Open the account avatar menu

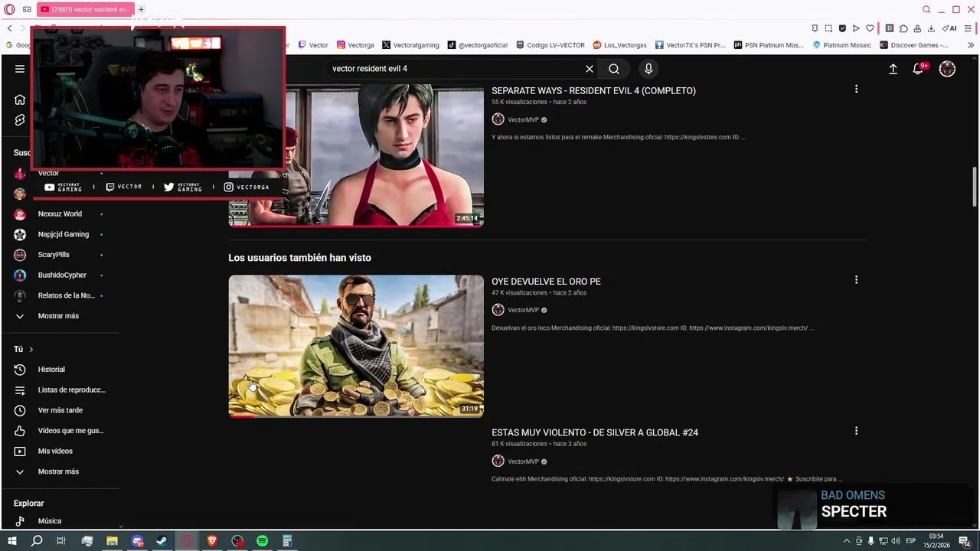click(x=947, y=69)
